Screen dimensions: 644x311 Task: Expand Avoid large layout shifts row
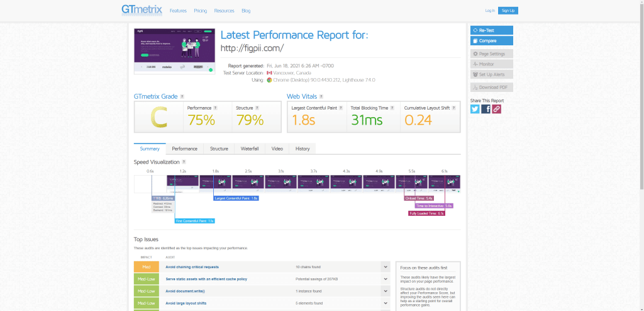point(386,303)
